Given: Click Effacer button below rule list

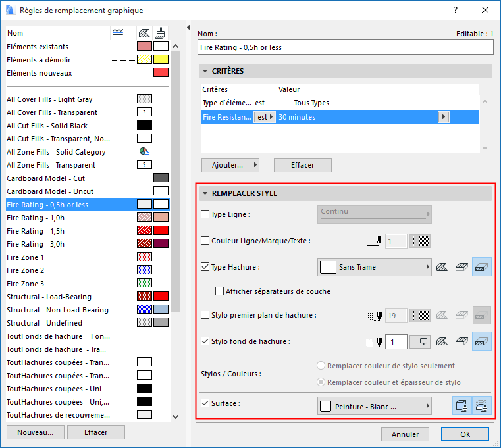Looking at the screenshot, I should (96, 432).
